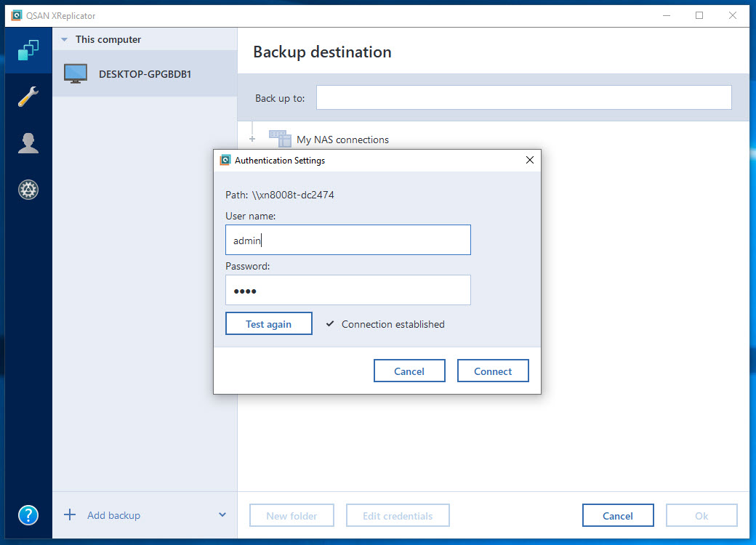Click the Connection established status text
Viewport: 756px width, 545px height.
pyautogui.click(x=393, y=324)
